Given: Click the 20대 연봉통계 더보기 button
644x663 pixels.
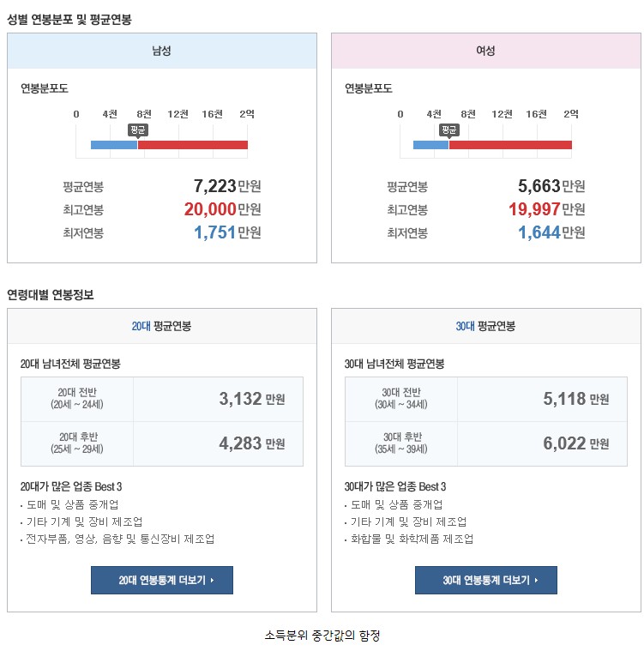Looking at the screenshot, I should [x=161, y=580].
